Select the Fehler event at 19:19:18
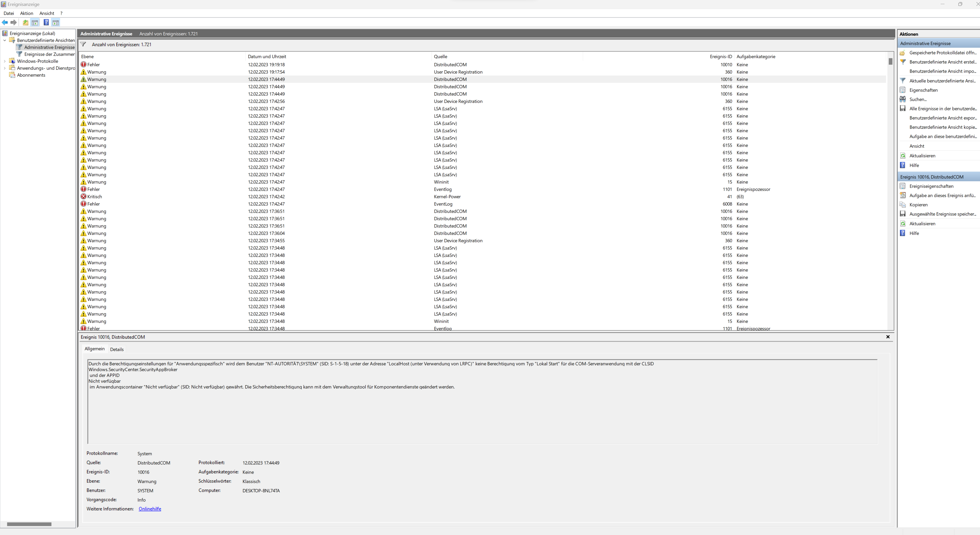Viewport: 980px width, 535px height. [482, 65]
